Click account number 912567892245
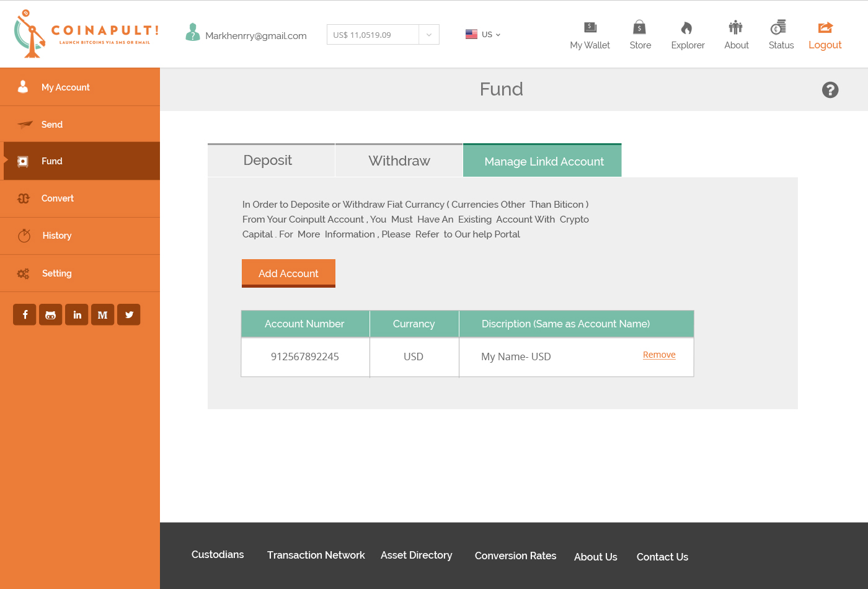 (305, 356)
